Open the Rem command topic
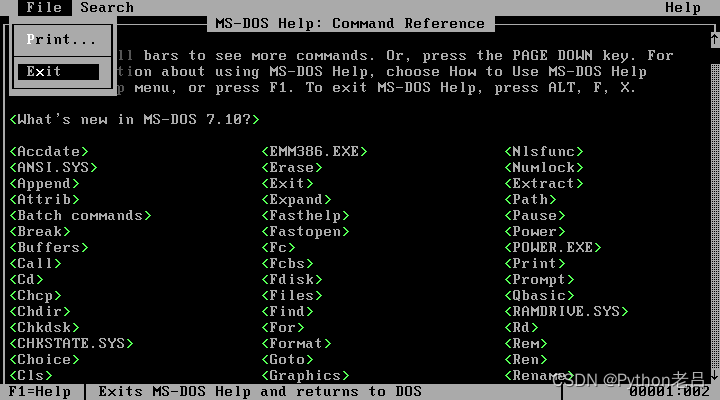720x400 pixels. point(526,344)
